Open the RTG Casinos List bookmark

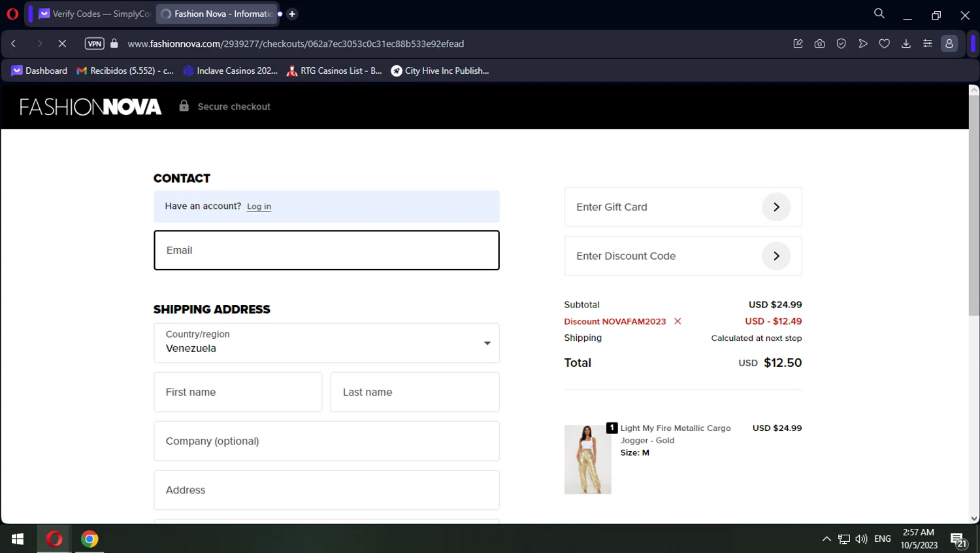tap(334, 71)
